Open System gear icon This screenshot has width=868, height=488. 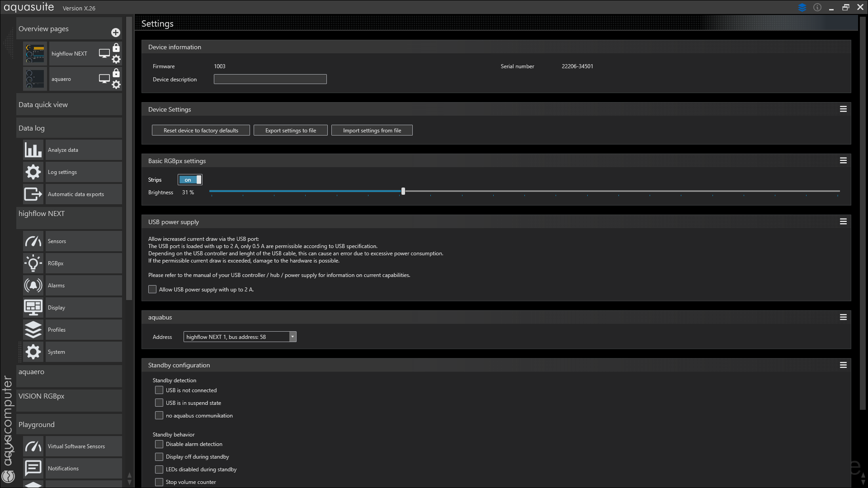click(33, 352)
